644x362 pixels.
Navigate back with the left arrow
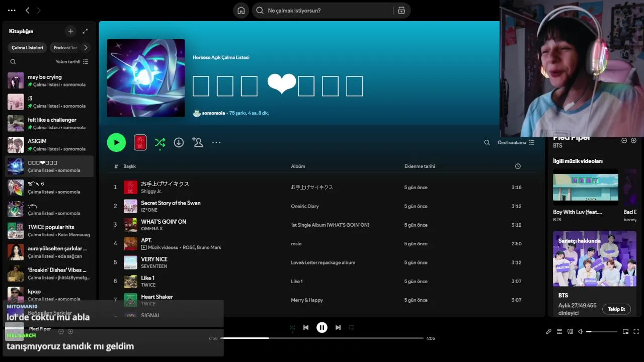(x=28, y=10)
